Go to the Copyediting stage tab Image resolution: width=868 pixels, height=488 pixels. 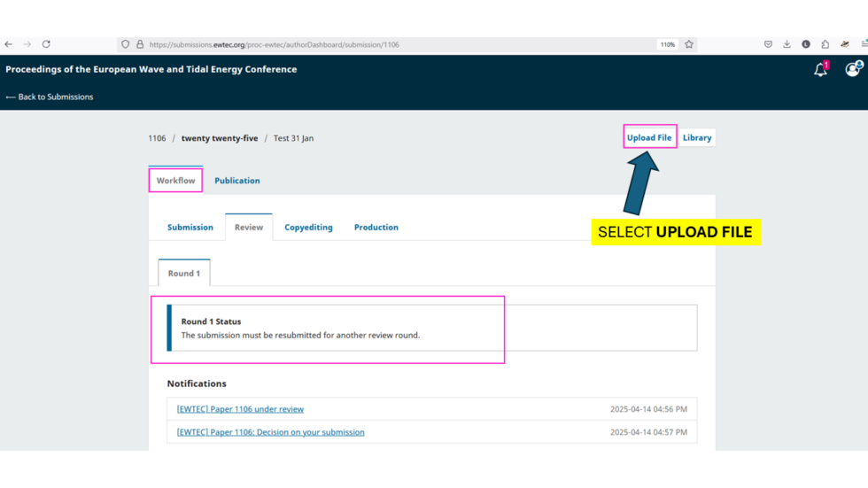pos(308,228)
